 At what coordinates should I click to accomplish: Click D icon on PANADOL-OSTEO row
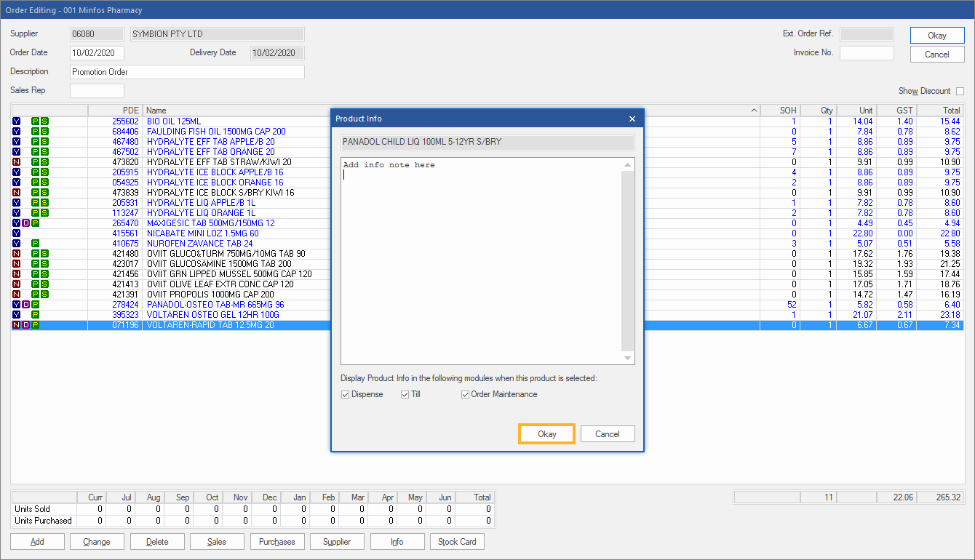click(25, 305)
